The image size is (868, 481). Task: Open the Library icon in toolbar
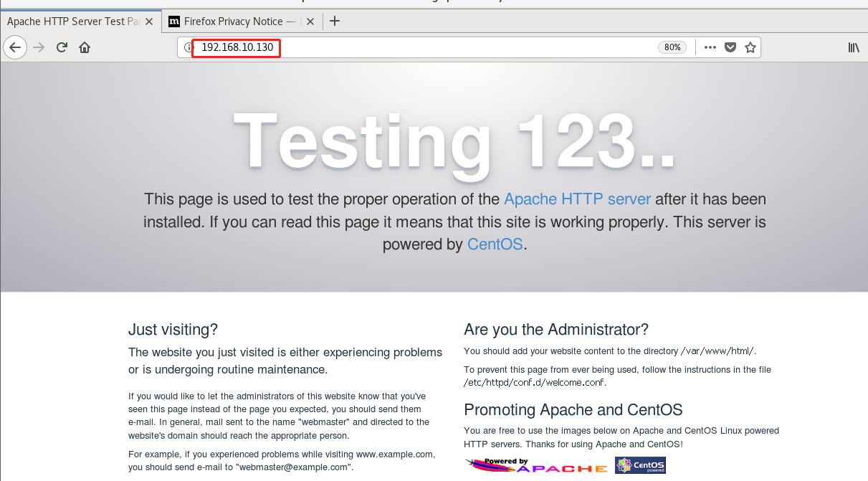click(x=854, y=48)
